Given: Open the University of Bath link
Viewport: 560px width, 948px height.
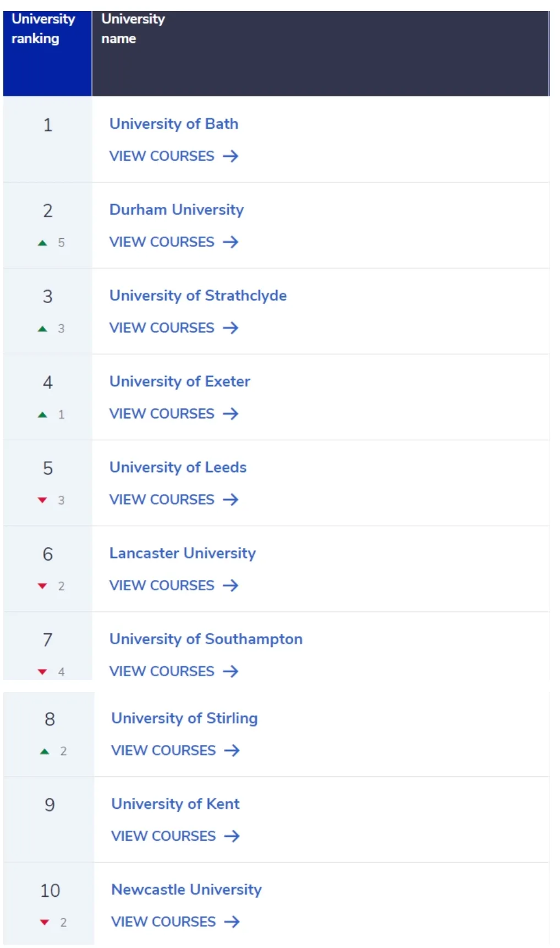Looking at the screenshot, I should point(174,124).
